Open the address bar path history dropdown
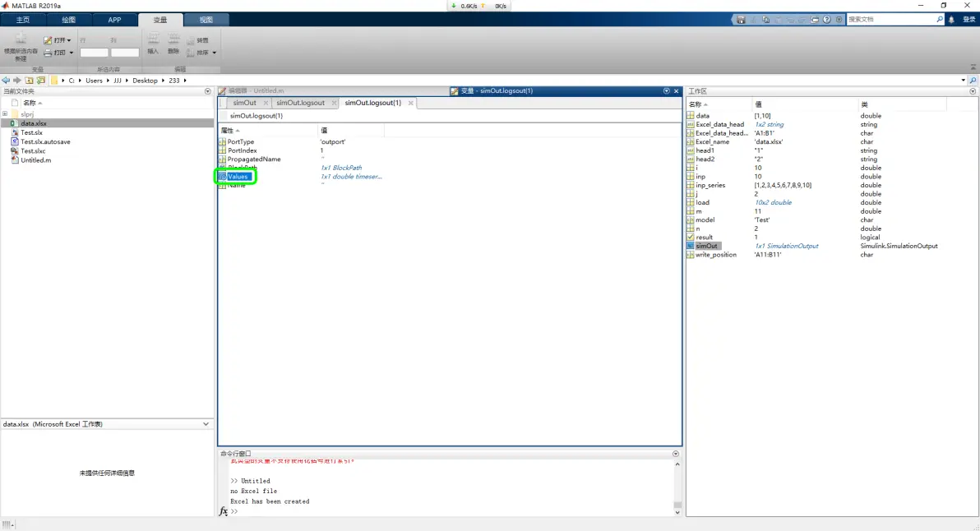 [x=963, y=80]
